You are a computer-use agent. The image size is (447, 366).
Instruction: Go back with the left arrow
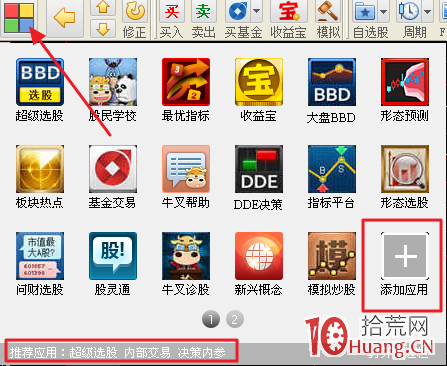tap(65, 18)
